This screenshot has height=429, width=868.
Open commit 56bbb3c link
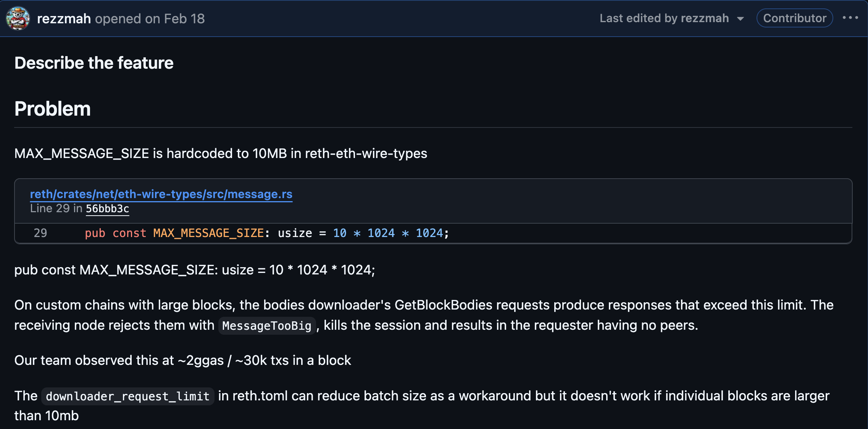click(x=107, y=209)
